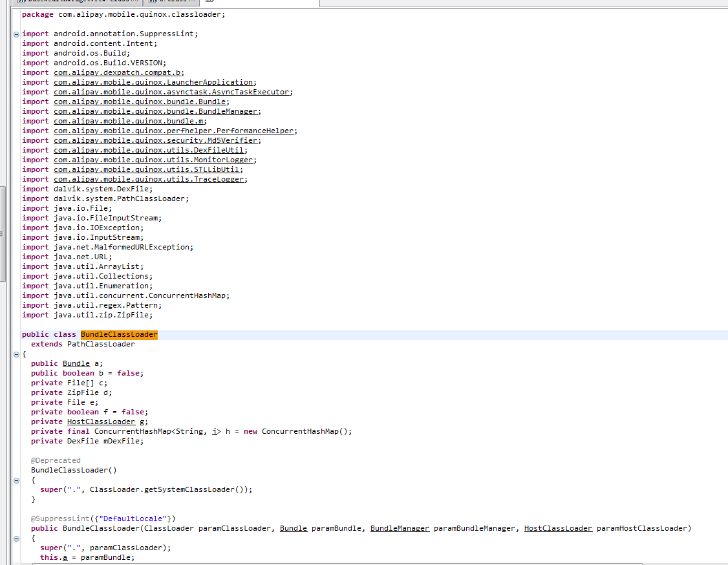The image size is (728, 565).
Task: Select the dalvik.system.DexFile import line
Action: pyautogui.click(x=87, y=189)
